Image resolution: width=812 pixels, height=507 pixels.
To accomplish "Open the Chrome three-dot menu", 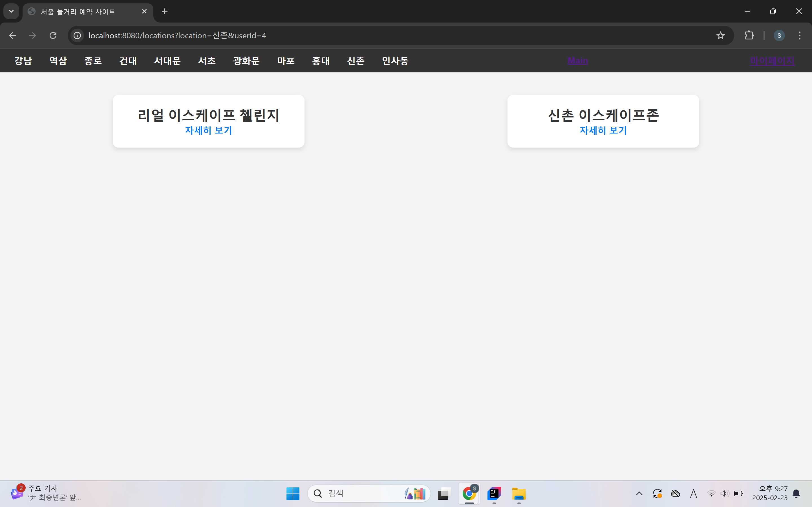I will point(800,35).
